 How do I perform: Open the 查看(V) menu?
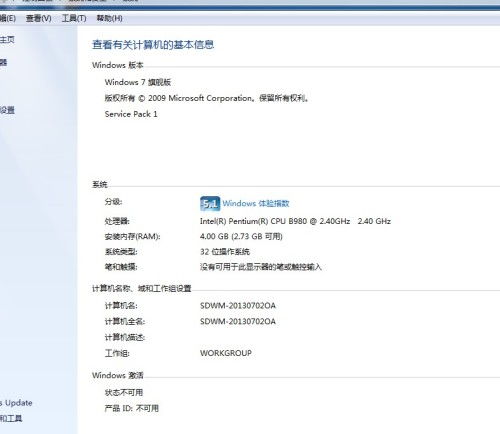[x=39, y=18]
